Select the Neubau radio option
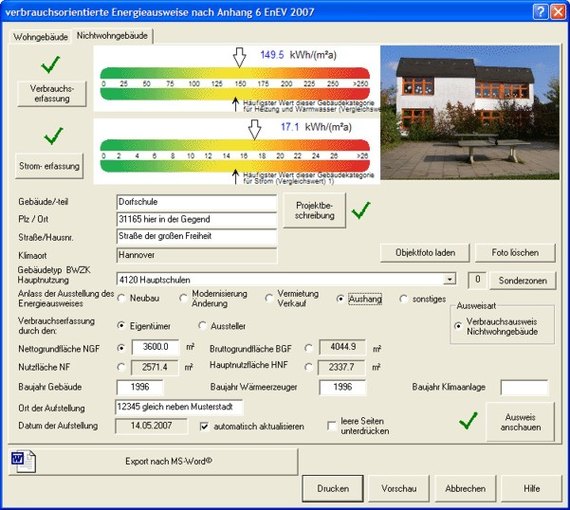570x510 pixels. (x=121, y=298)
